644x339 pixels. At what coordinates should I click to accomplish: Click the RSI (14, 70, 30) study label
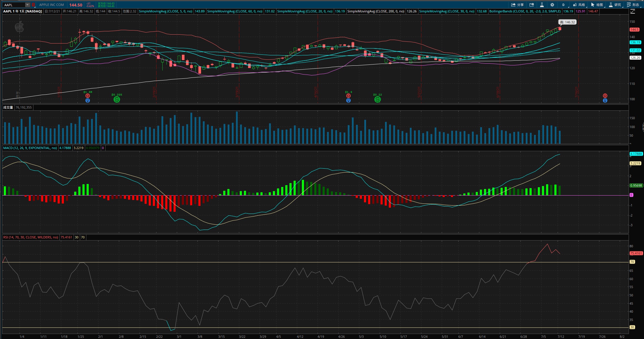[x=30, y=237]
